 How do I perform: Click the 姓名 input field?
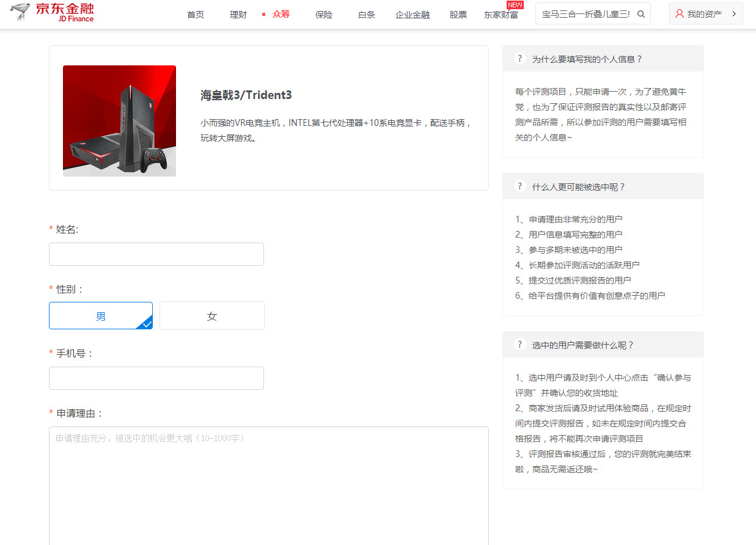click(156, 254)
